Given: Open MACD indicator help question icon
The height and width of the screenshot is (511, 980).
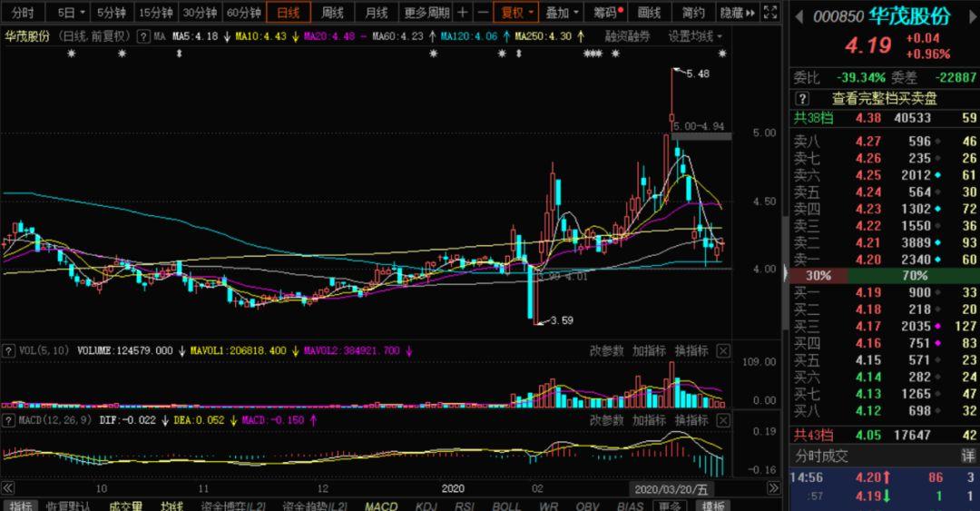Looking at the screenshot, I should point(8,420).
